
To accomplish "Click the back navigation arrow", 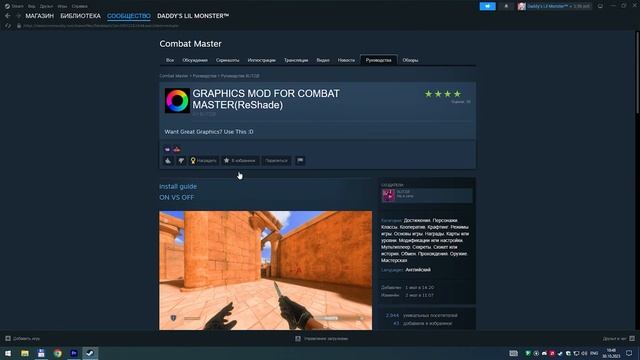I will [x=8, y=16].
